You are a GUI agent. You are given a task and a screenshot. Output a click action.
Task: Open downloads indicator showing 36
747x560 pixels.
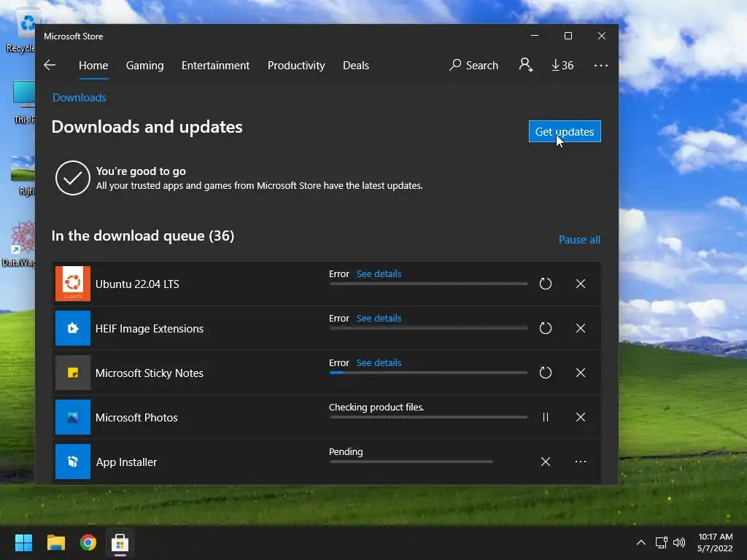(562, 65)
